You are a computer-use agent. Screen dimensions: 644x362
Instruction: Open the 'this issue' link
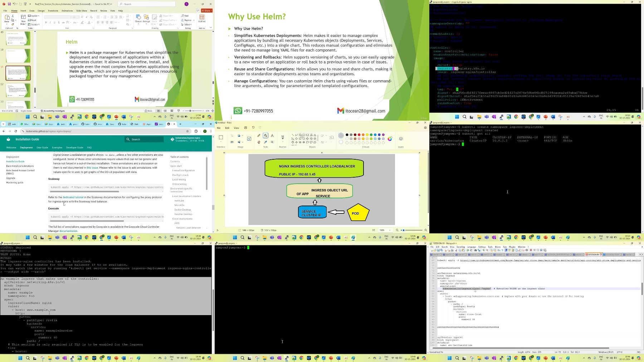pos(92,168)
